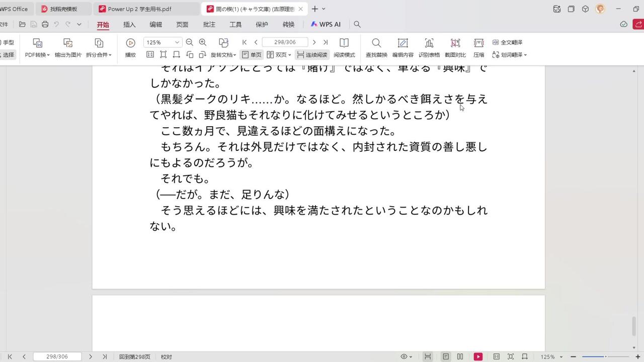644x362 pixels.
Task: Click the status bar zoom slider
Action: pyautogui.click(x=606, y=356)
